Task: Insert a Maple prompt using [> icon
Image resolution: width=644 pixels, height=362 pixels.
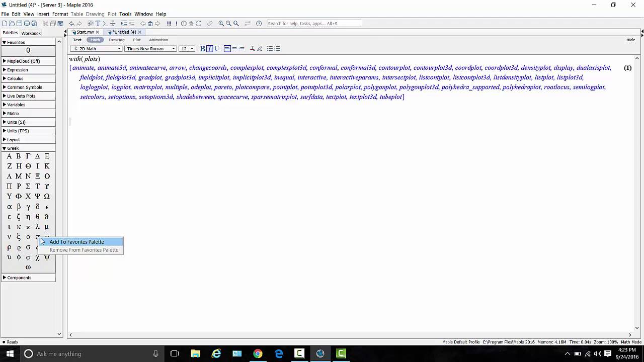Action: coord(106,24)
